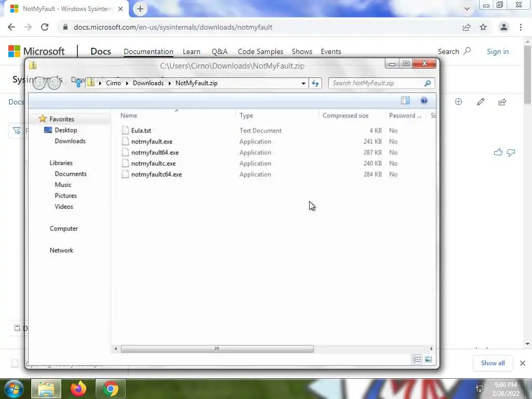Click Show all downloads button
532x399 pixels.
click(493, 363)
